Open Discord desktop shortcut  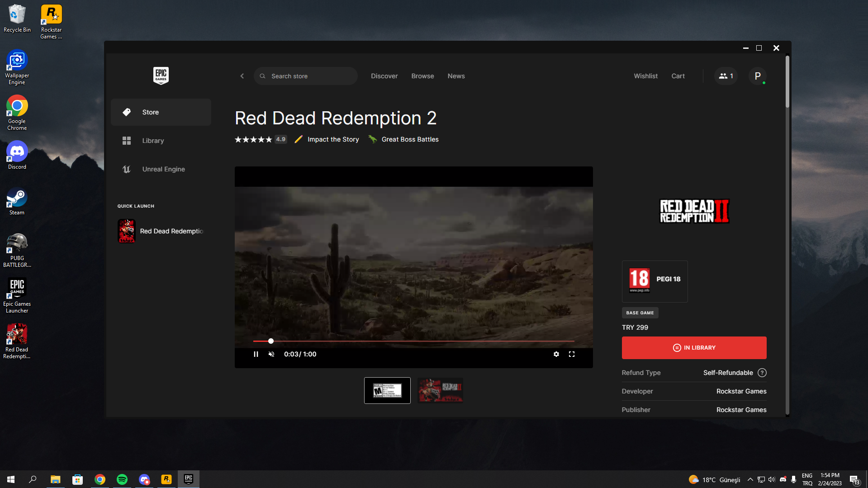[17, 155]
